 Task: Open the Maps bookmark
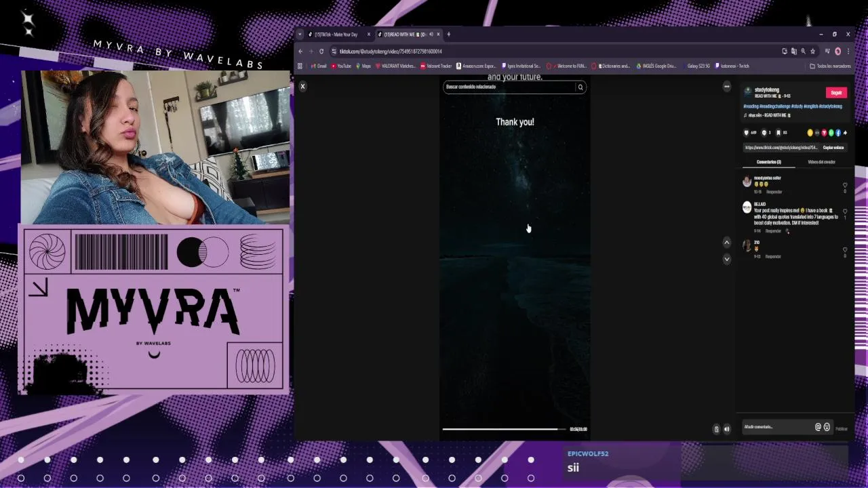click(363, 66)
